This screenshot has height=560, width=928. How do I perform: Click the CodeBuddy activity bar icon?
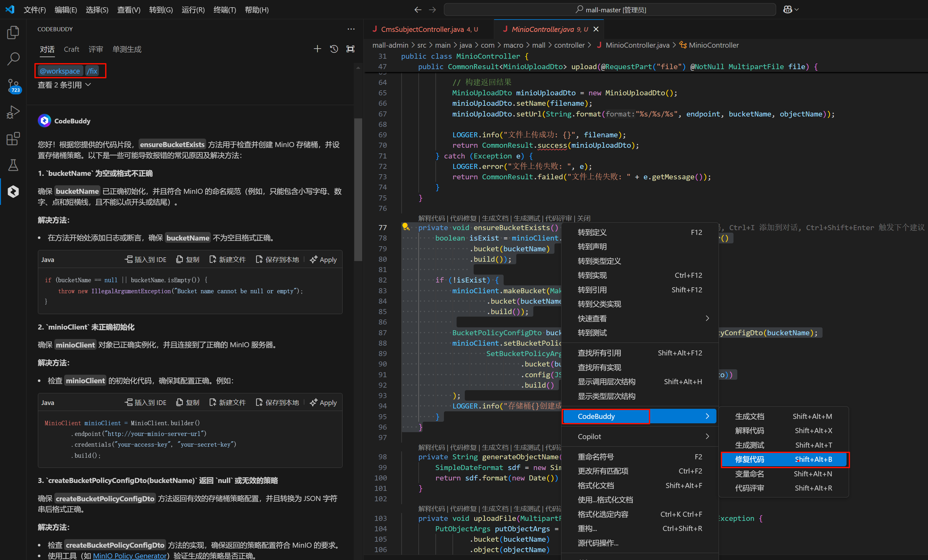pos(13,192)
